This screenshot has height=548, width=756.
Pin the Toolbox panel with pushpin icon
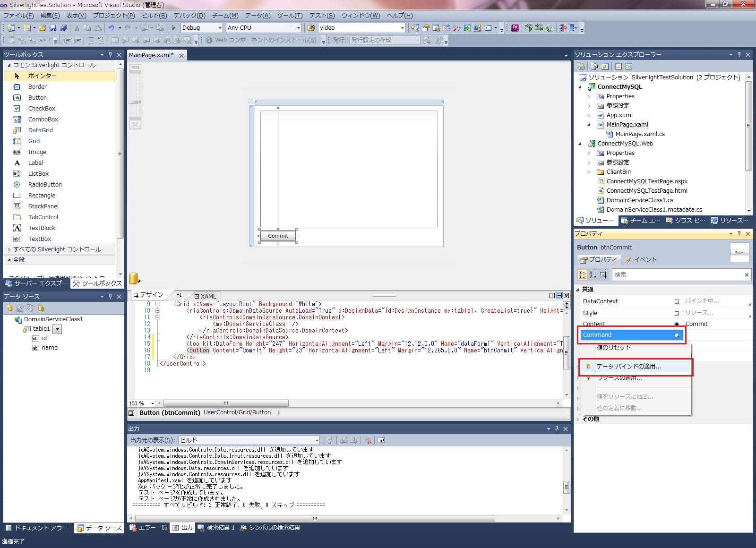coord(110,54)
